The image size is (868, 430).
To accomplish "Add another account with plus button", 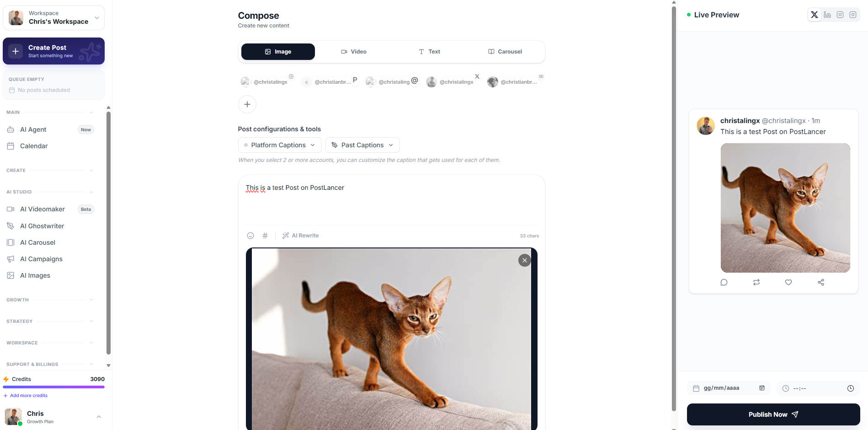I will [x=247, y=104].
